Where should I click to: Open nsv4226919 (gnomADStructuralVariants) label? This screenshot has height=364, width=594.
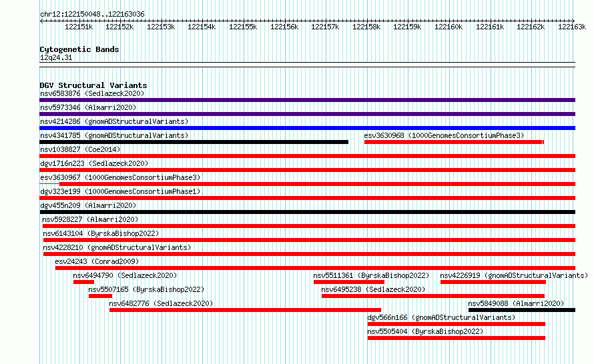pyautogui.click(x=514, y=275)
